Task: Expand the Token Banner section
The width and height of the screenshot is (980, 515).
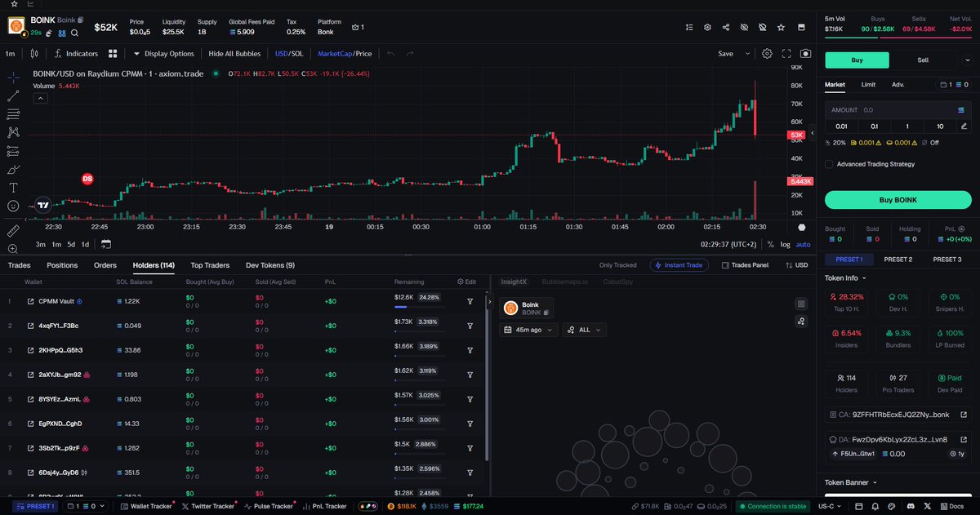Action: (x=852, y=482)
